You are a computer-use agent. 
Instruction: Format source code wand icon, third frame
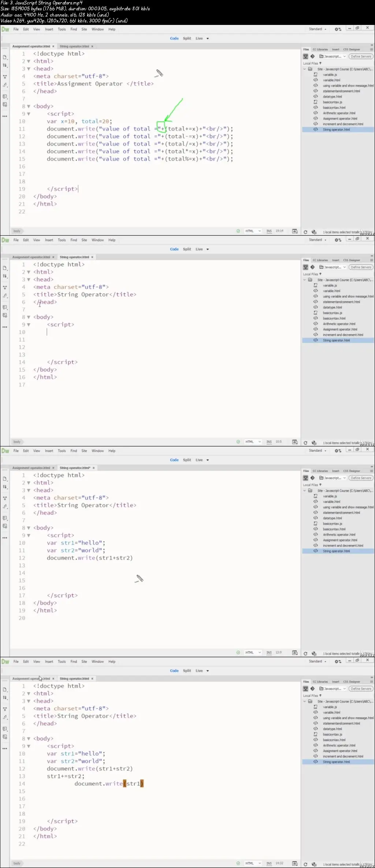5,507
